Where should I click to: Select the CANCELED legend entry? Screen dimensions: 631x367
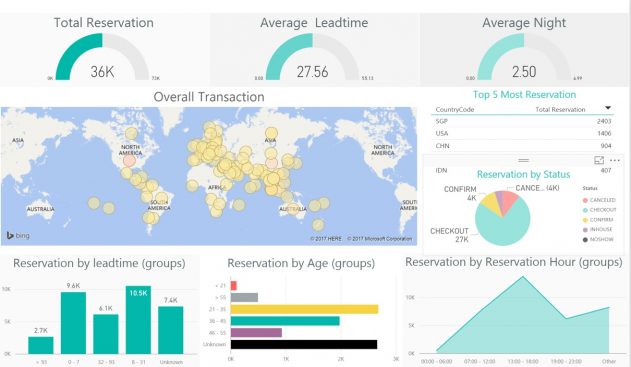coord(599,200)
